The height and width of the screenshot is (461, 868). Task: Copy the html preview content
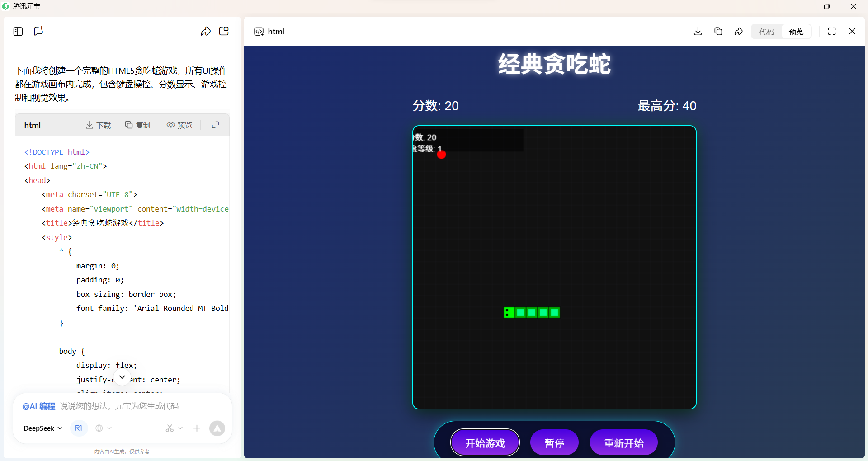pos(718,31)
